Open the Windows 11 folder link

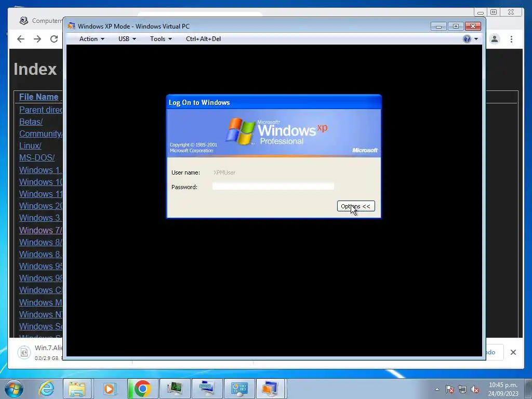click(x=41, y=194)
